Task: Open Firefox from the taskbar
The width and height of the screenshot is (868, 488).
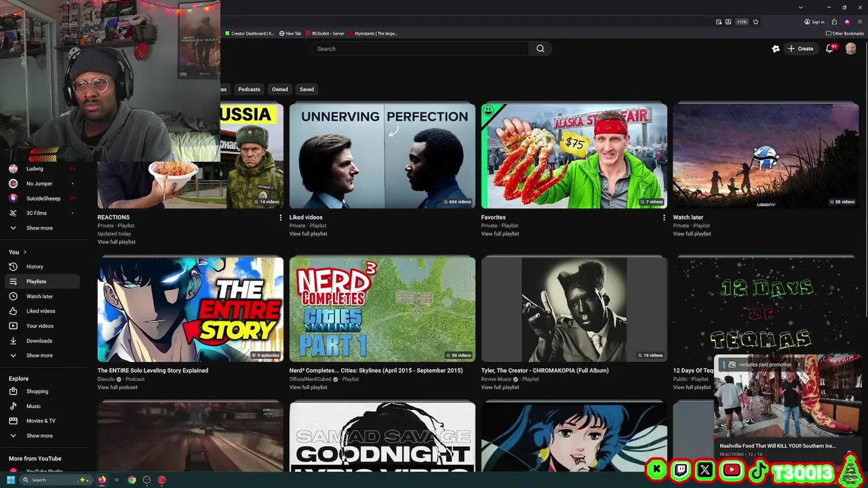Action: 102,480
